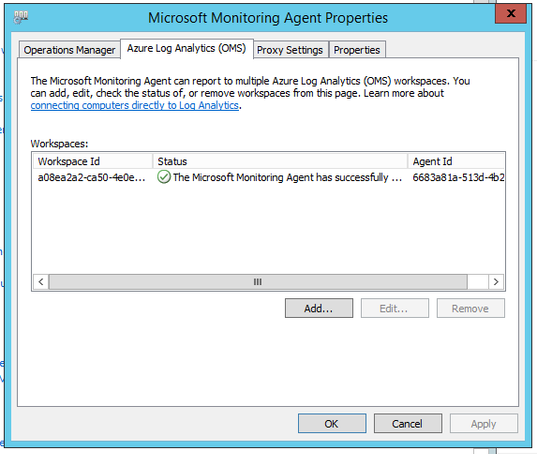
Task: Dismiss dialog with the Cancel button
Action: 408,424
